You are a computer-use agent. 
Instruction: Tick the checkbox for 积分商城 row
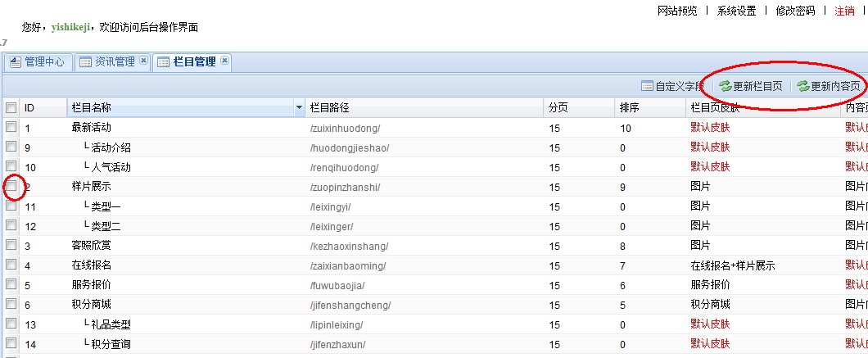tap(11, 305)
